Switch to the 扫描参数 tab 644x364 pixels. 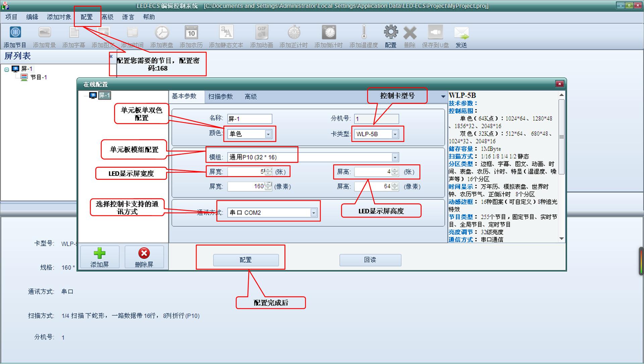pyautogui.click(x=220, y=97)
